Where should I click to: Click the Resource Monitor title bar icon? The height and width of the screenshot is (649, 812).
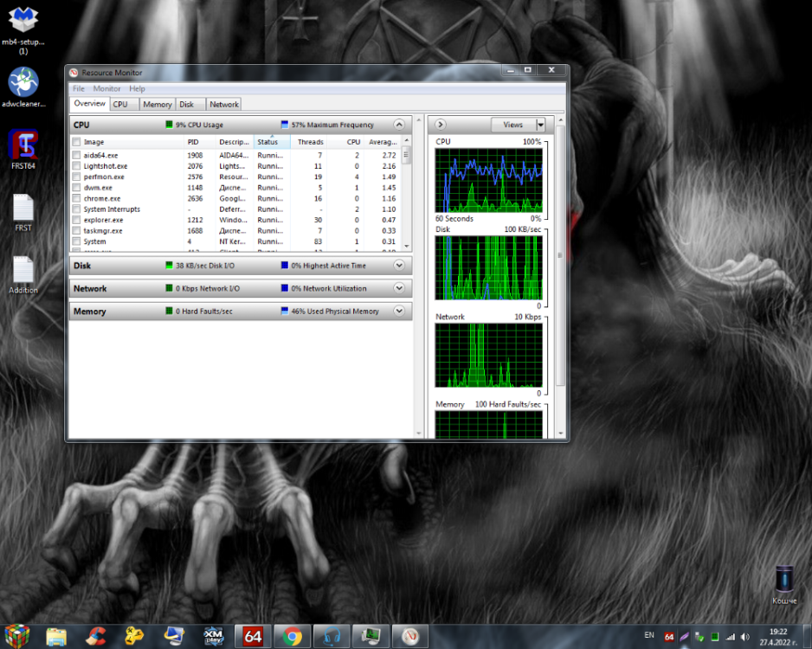tap(74, 73)
